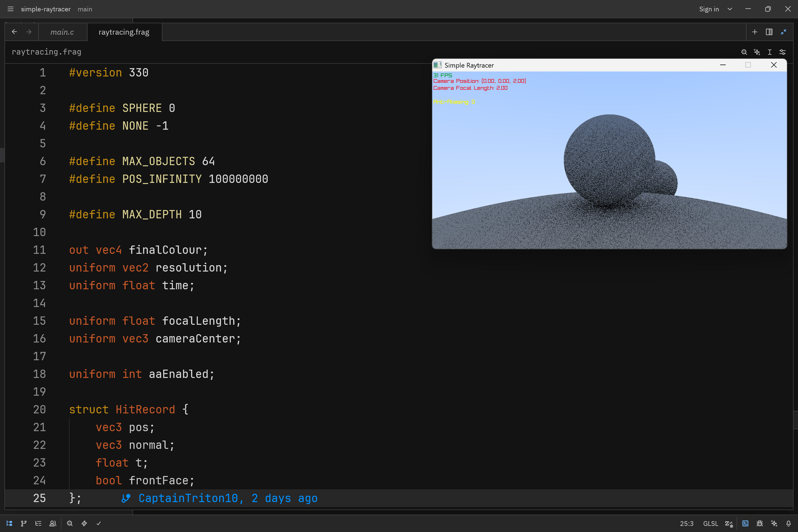Toggle zoom-out of the editor pane

coord(783,32)
